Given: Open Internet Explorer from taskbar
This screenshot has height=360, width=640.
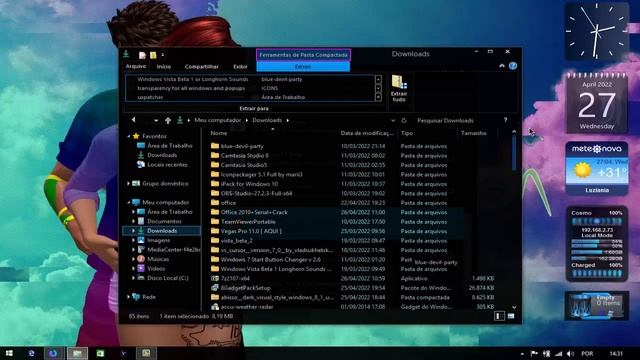Looking at the screenshot, I should [x=31, y=353].
